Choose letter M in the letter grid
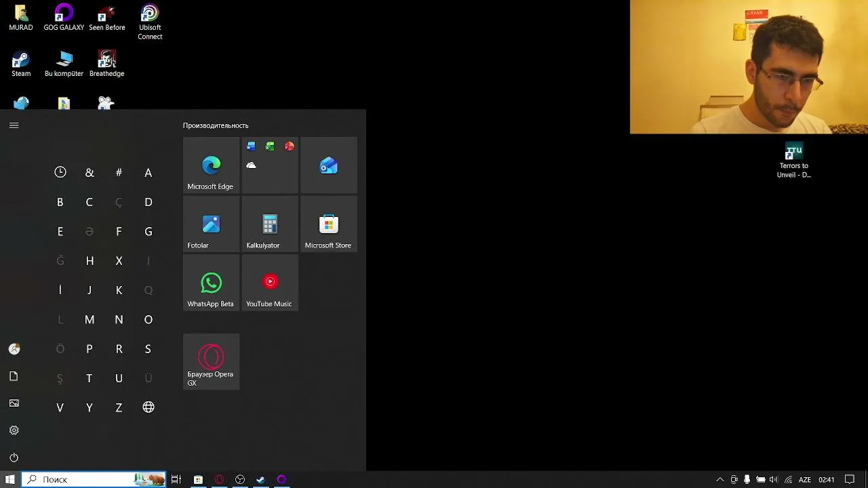Screen dimensions: 868x488 tap(90, 320)
